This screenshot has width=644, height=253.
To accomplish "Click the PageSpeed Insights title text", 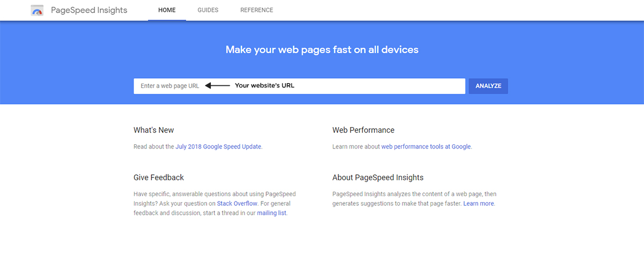I will pos(89,10).
